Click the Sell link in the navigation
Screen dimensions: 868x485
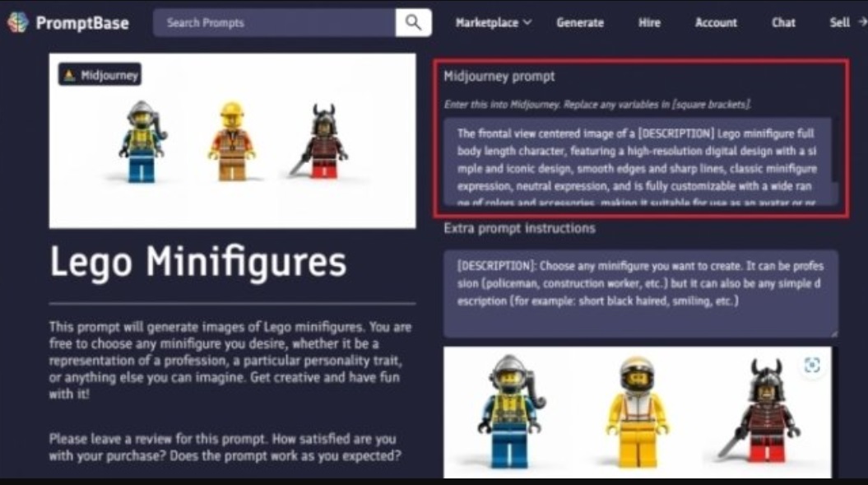click(x=840, y=23)
